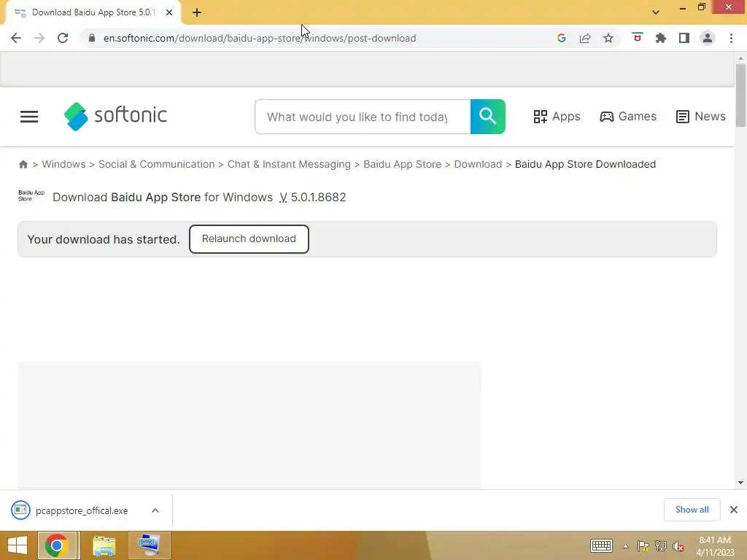
Task: Open Windows Start button
Action: tap(18, 545)
